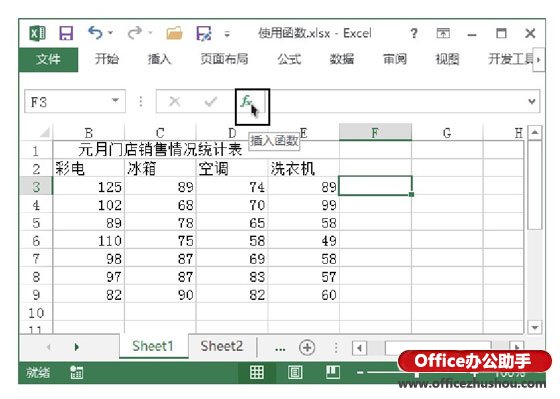Open Excel Help question mark
Viewport: 560px width, 399px height.
point(414,34)
